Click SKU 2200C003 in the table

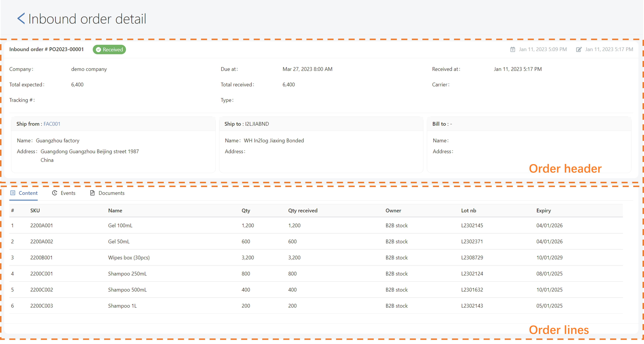(x=41, y=306)
